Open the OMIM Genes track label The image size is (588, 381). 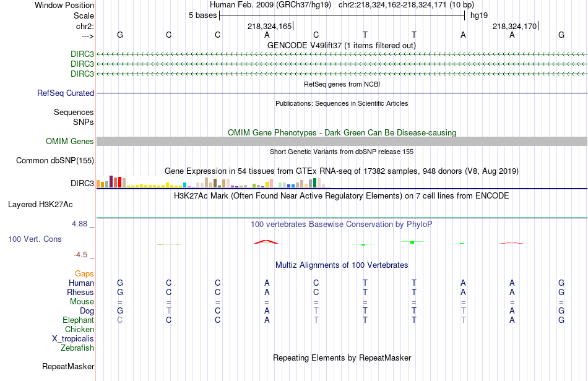[x=70, y=141]
